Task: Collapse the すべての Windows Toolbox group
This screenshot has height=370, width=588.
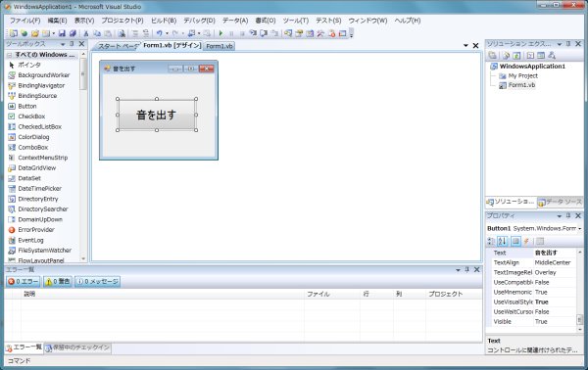Action: [x=10, y=55]
